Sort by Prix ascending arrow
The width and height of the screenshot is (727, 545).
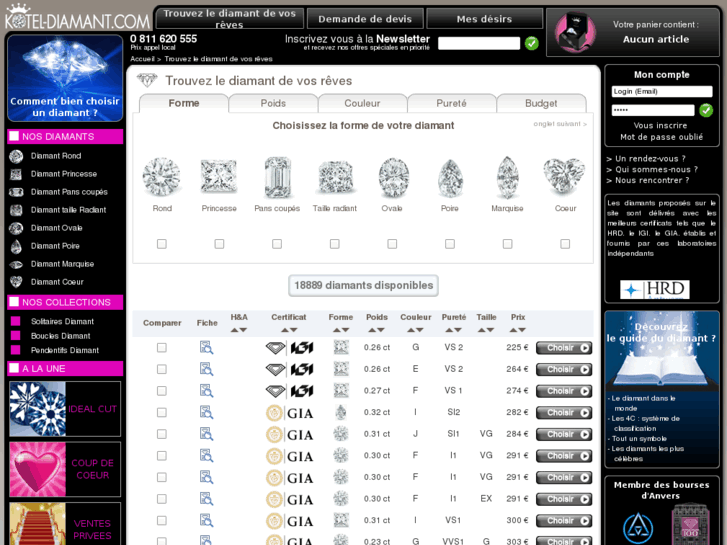(513, 330)
